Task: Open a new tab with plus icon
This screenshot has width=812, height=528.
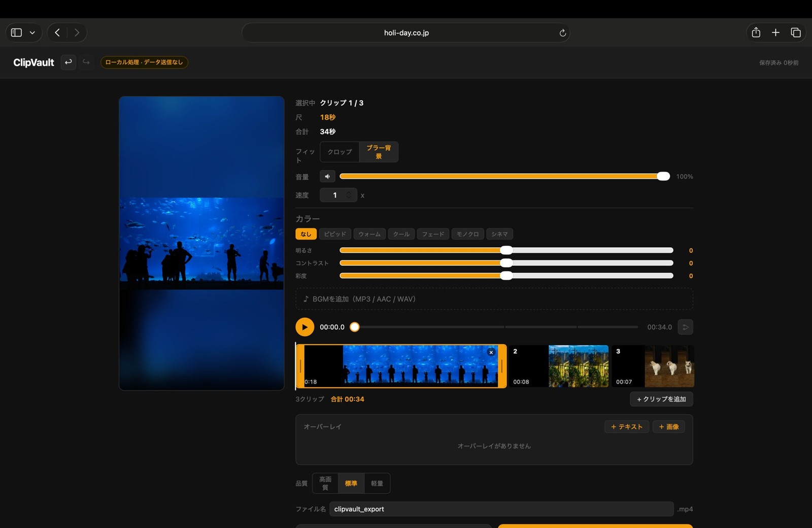Action: tap(775, 32)
